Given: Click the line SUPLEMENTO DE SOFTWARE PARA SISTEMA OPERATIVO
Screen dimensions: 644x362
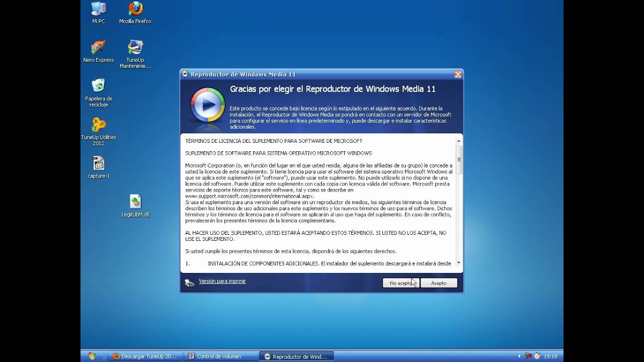Looking at the screenshot, I should click(x=279, y=153).
